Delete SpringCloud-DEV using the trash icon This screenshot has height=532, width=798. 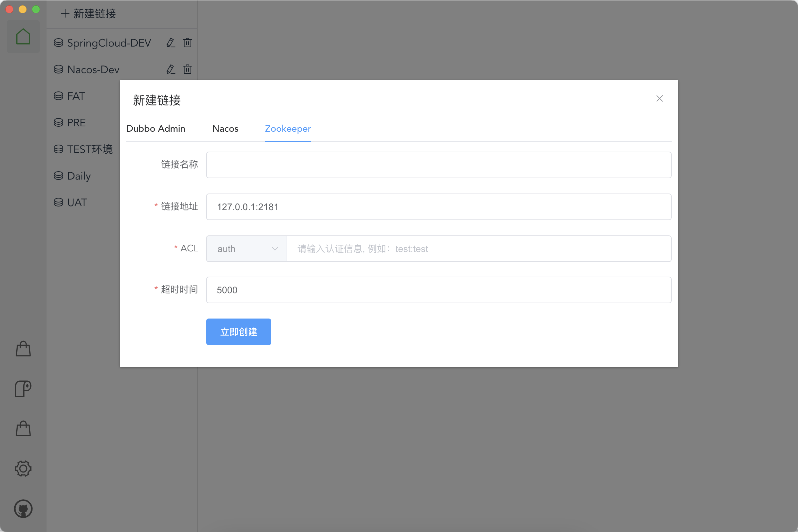[188, 43]
